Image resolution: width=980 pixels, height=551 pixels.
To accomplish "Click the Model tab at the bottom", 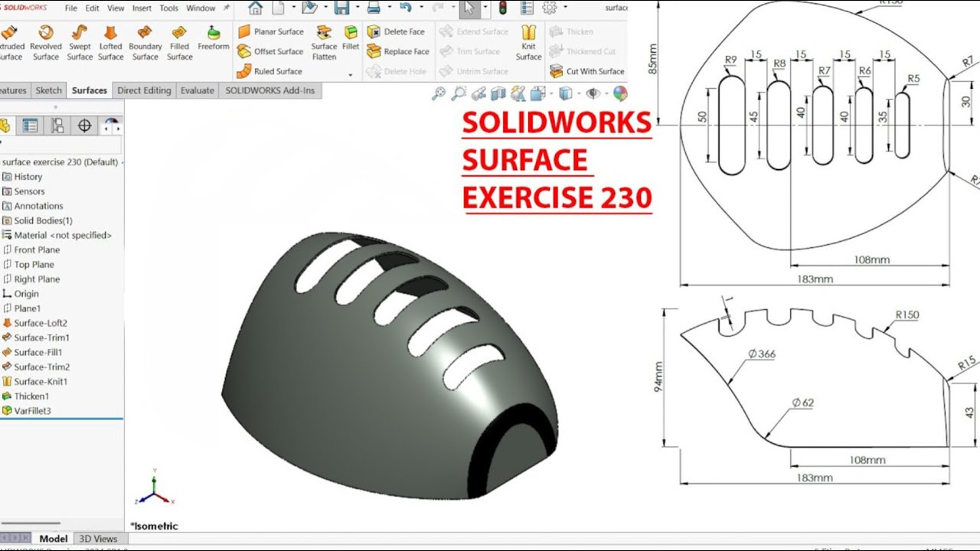I will pyautogui.click(x=54, y=539).
